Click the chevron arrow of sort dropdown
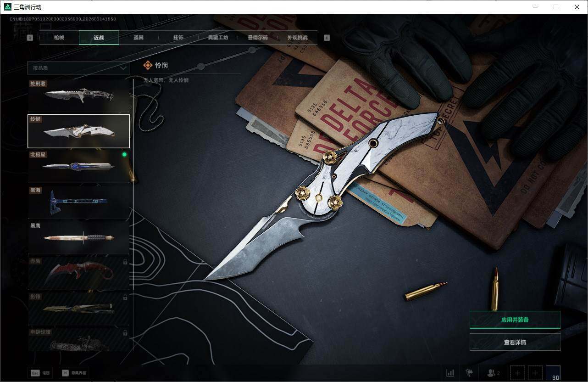 tap(123, 68)
